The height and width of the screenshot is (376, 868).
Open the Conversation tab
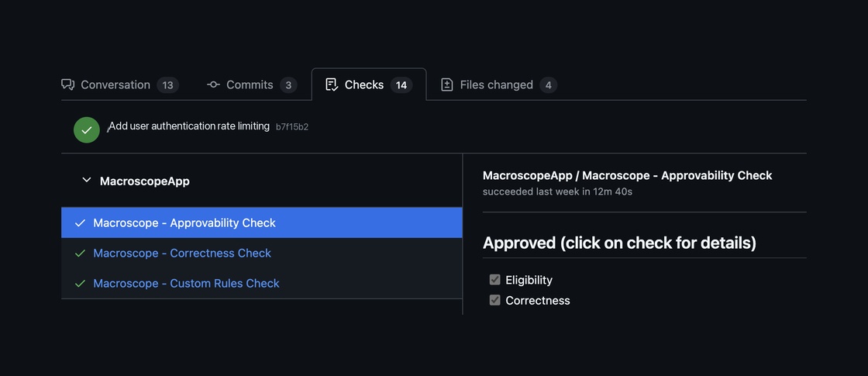(115, 85)
